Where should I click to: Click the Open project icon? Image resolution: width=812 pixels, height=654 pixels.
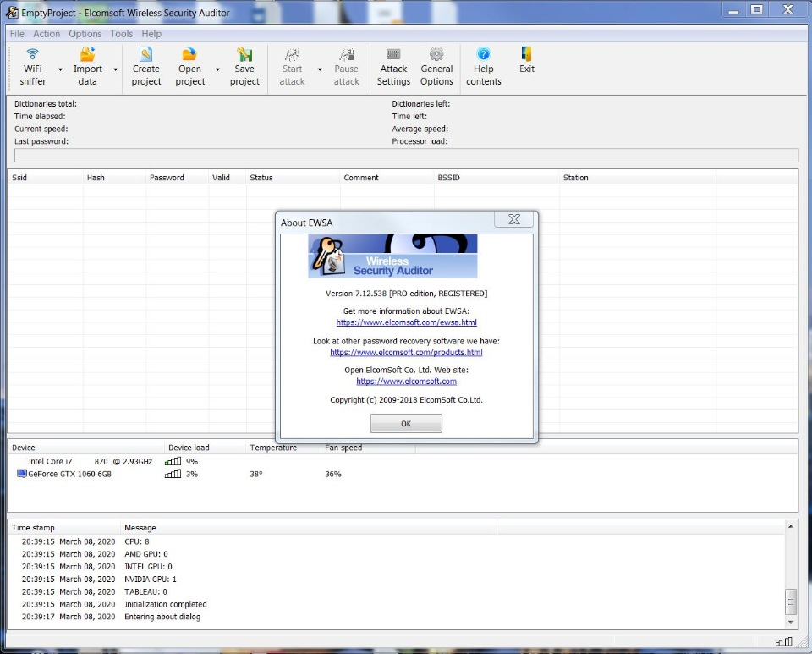(189, 54)
